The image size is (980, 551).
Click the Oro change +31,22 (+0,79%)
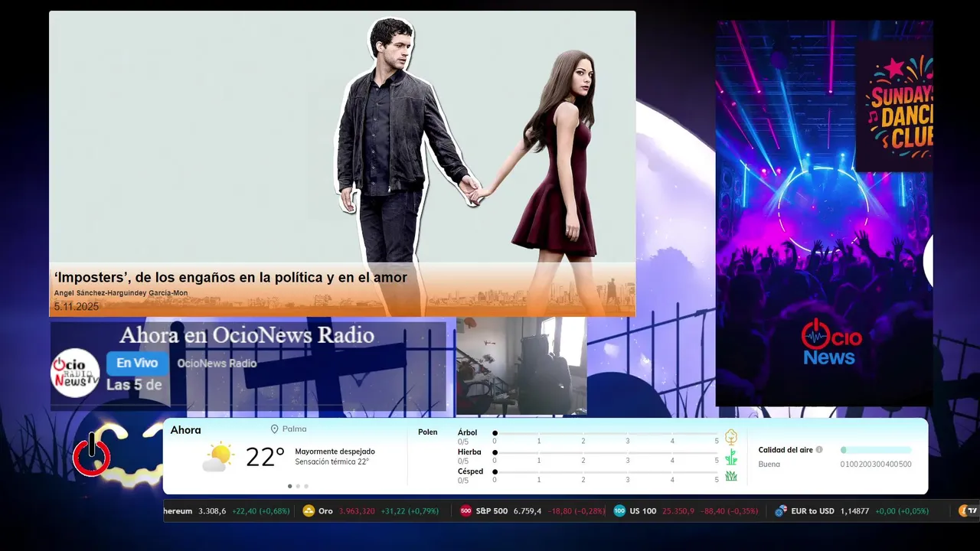pyautogui.click(x=410, y=510)
